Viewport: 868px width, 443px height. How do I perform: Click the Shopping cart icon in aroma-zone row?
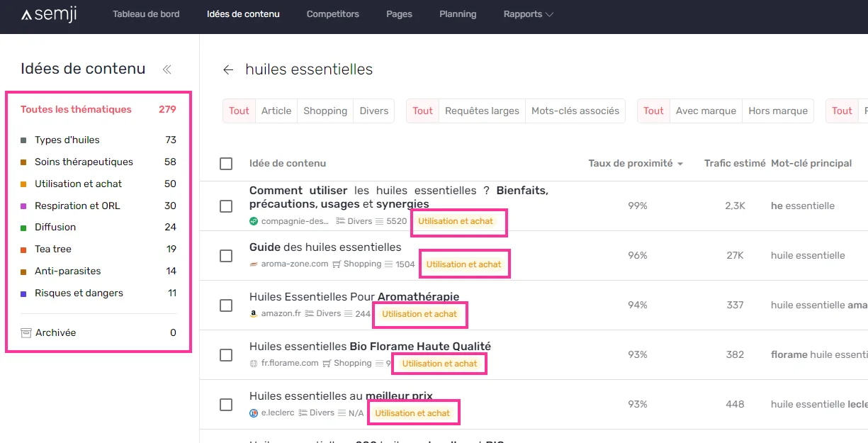337,264
